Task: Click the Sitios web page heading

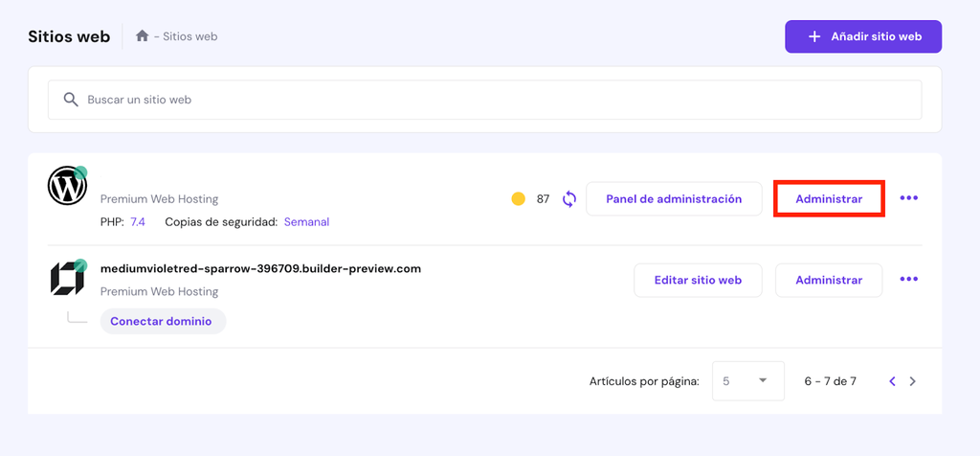Action: 69,36
